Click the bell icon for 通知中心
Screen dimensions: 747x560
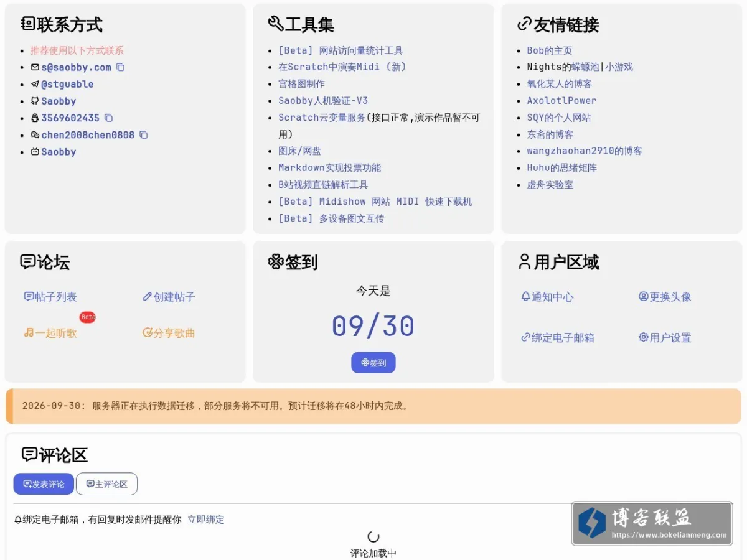click(525, 297)
